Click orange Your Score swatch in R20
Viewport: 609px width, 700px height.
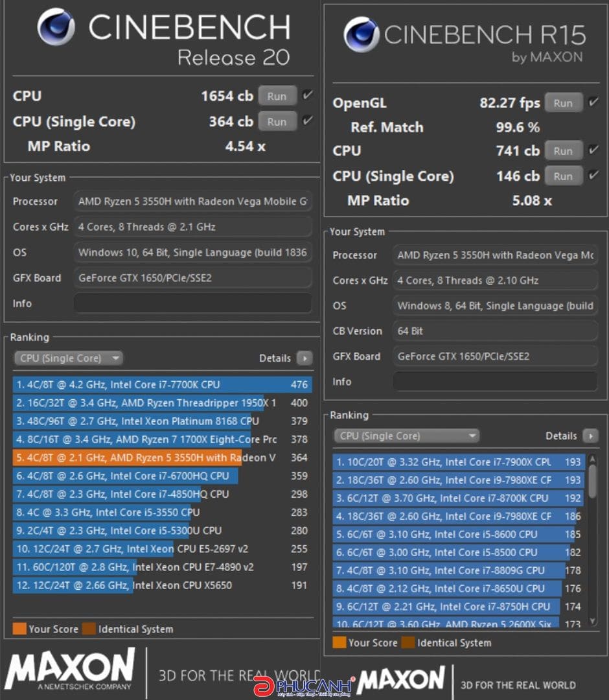click(x=19, y=629)
